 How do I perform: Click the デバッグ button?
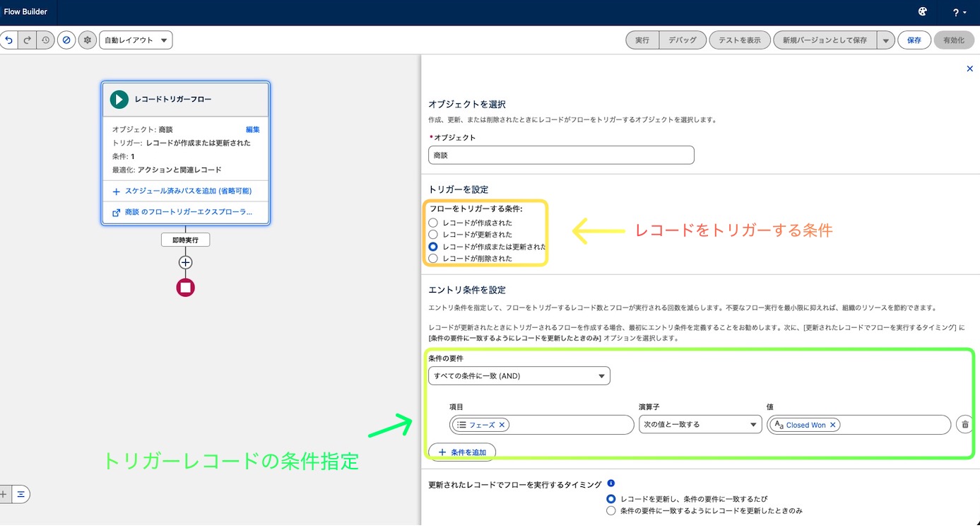(683, 40)
